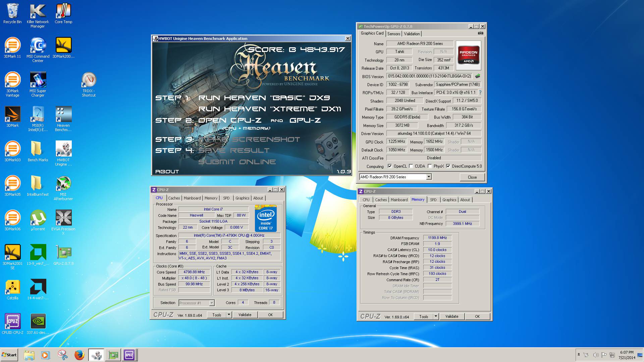Screen dimensions: 644x362
Task: Open the 337.61 NVIDIA driver file icon
Action: click(38, 324)
